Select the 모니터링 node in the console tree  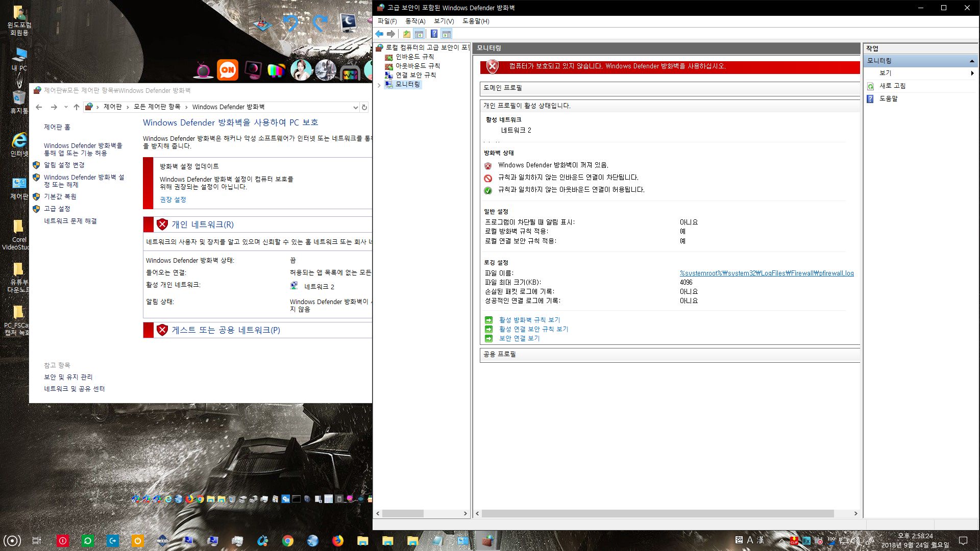pyautogui.click(x=407, y=84)
